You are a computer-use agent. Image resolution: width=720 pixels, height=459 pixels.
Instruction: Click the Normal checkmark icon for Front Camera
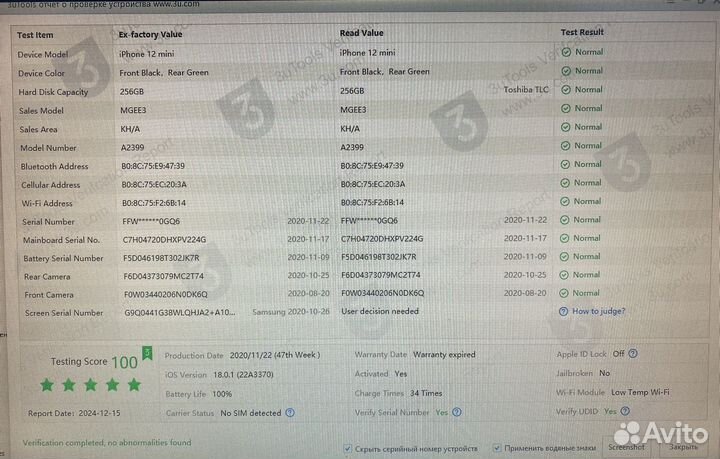point(566,293)
